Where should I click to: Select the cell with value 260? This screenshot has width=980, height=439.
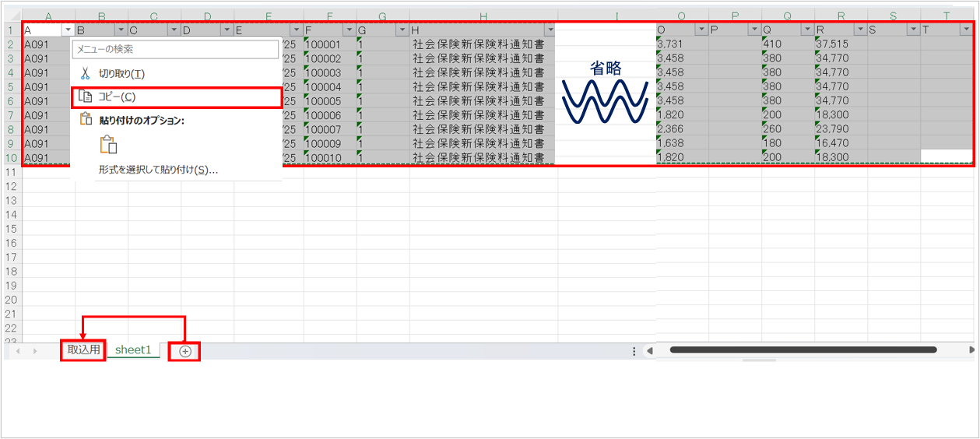pyautogui.click(x=788, y=128)
